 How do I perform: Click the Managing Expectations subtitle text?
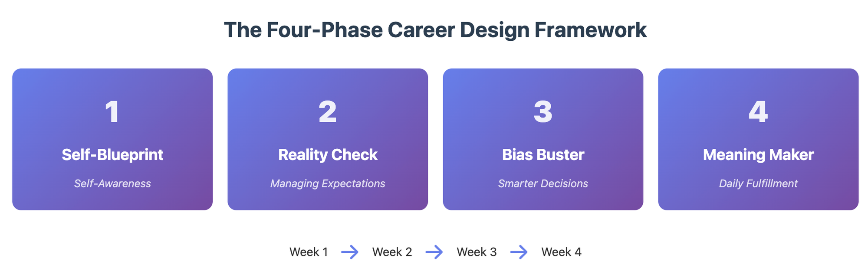[328, 183]
